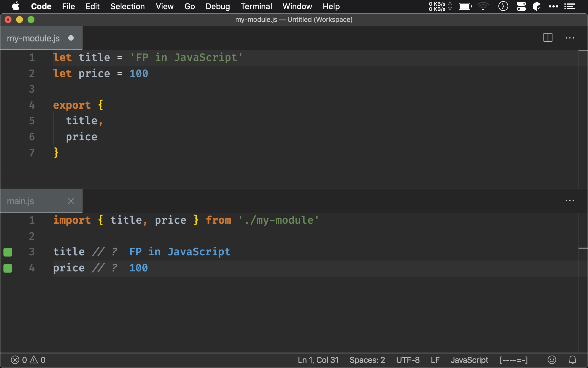Select the my-module.js tab
This screenshot has height=368, width=588.
point(33,38)
